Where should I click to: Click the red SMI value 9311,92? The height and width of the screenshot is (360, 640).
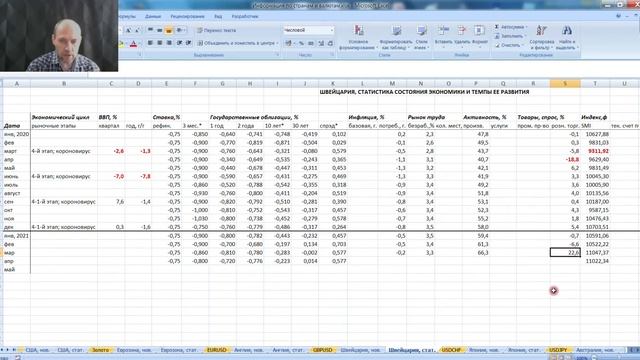[x=595, y=151]
